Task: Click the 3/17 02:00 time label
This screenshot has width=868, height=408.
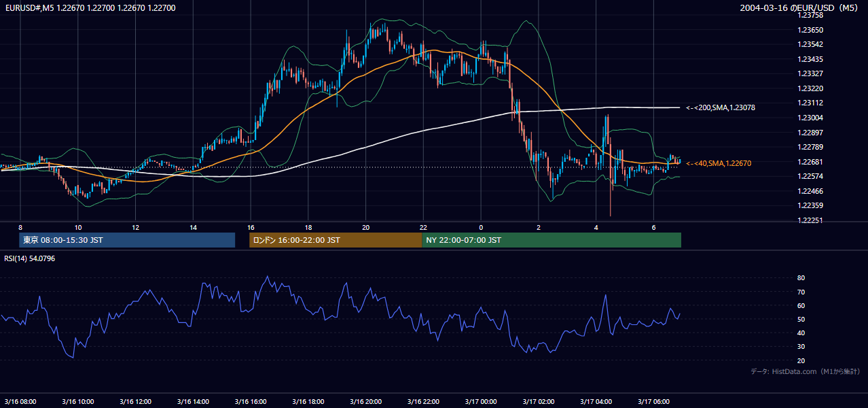Action: coord(539,401)
